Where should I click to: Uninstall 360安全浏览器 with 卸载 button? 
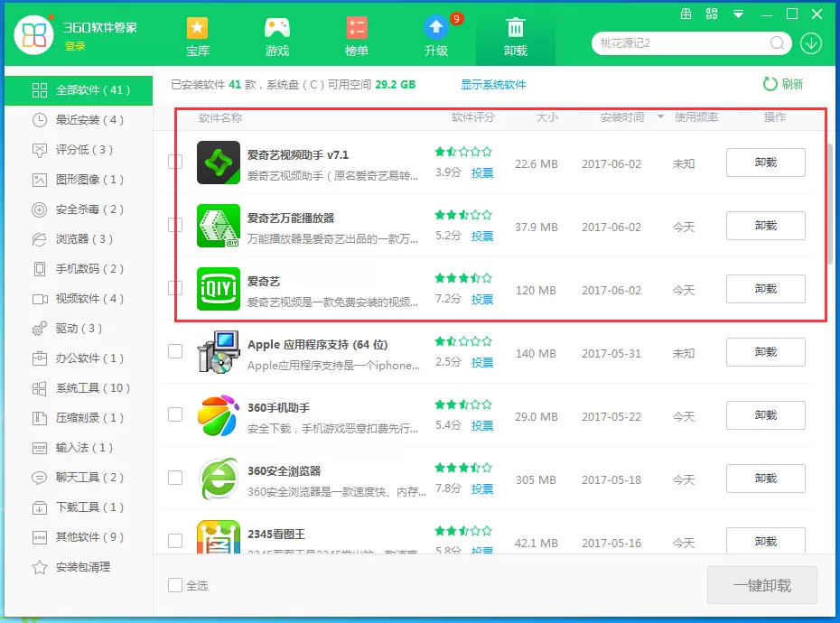point(766,479)
